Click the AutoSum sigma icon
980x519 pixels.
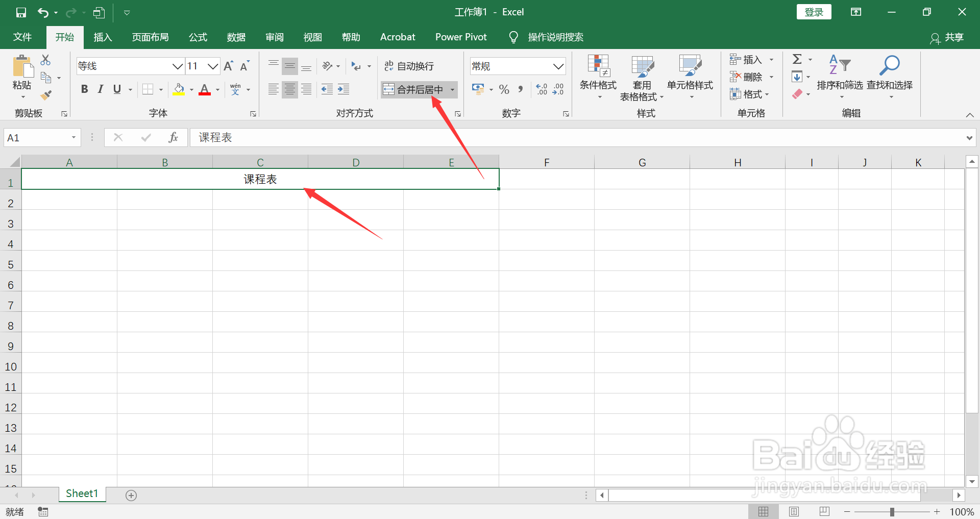797,59
